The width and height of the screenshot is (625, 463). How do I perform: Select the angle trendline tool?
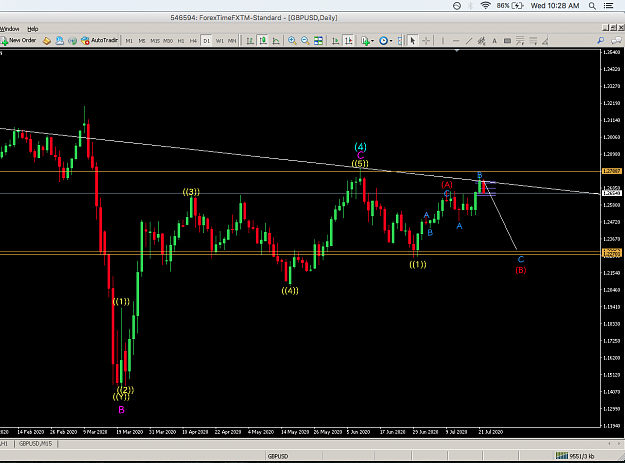pos(545,41)
